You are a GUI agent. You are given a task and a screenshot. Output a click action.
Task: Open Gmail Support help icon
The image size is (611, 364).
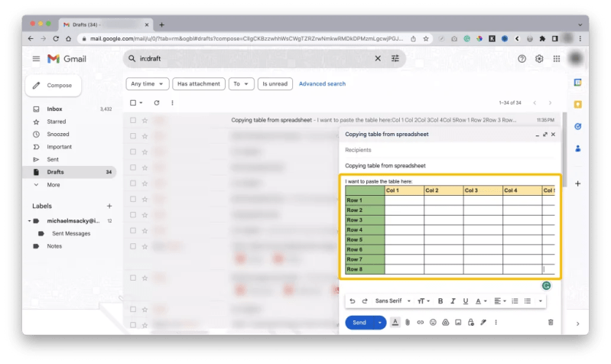click(x=522, y=59)
